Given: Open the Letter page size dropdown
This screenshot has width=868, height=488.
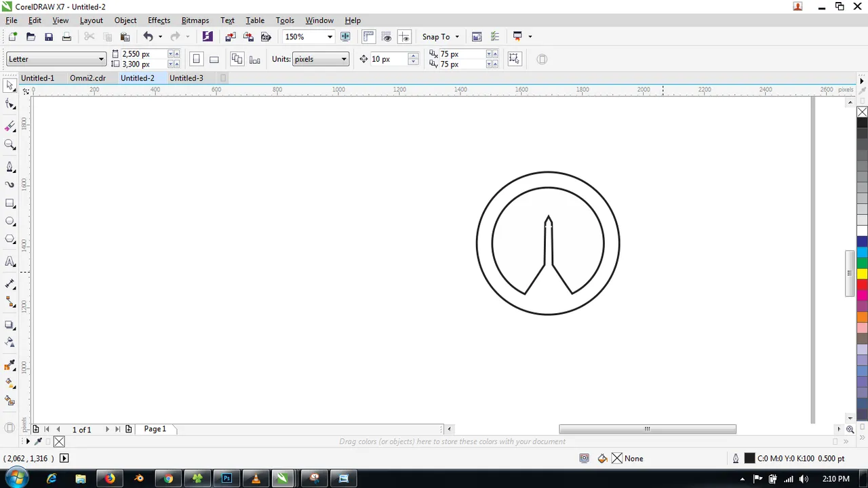Looking at the screenshot, I should point(101,59).
